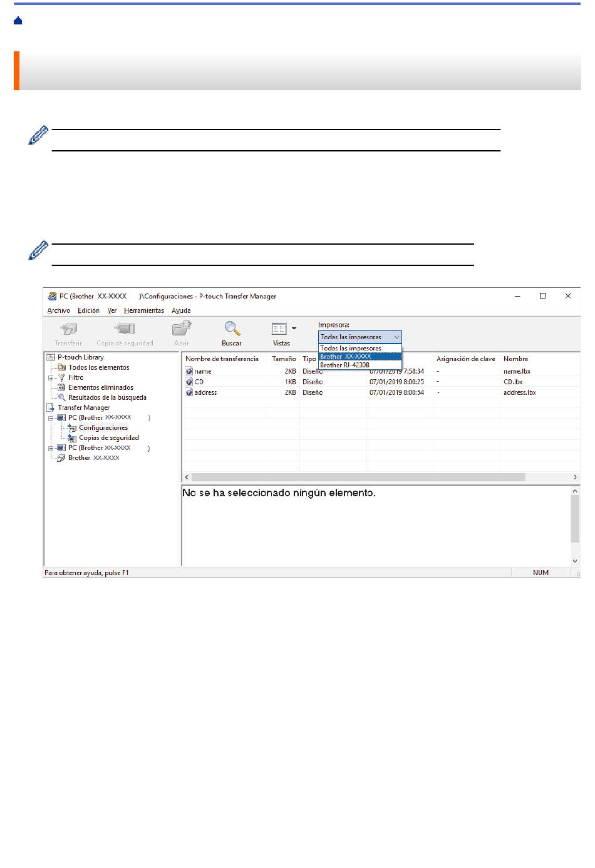Click the Vistas toolbar icon
The image size is (595, 868).
coord(279,329)
